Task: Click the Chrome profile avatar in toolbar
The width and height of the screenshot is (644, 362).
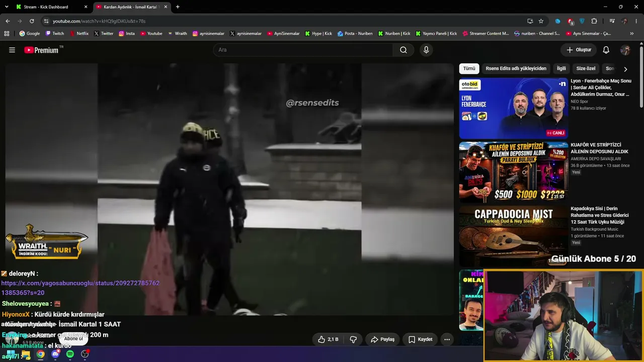Action: tap(624, 21)
